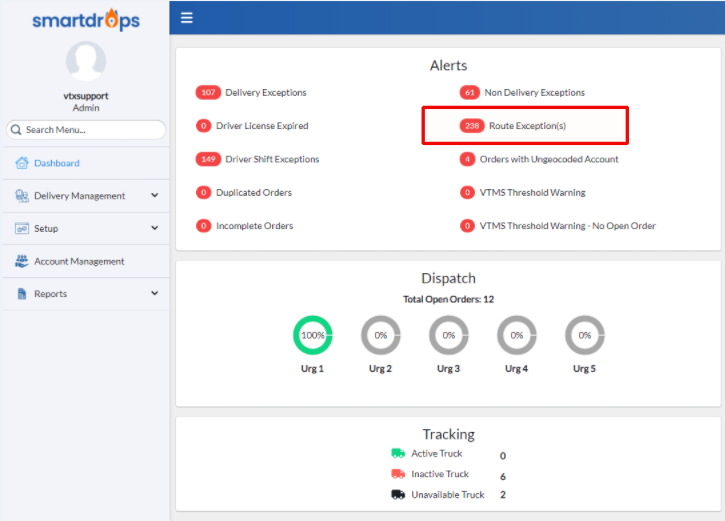This screenshot has height=521, width=725.
Task: Click the 238 Route Exceptions badge
Action: coord(472,126)
